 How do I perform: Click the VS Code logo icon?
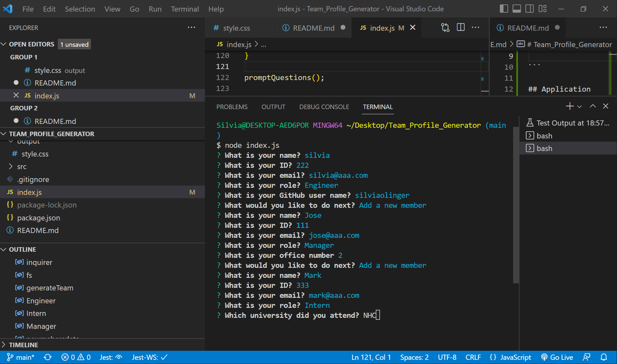pos(8,9)
